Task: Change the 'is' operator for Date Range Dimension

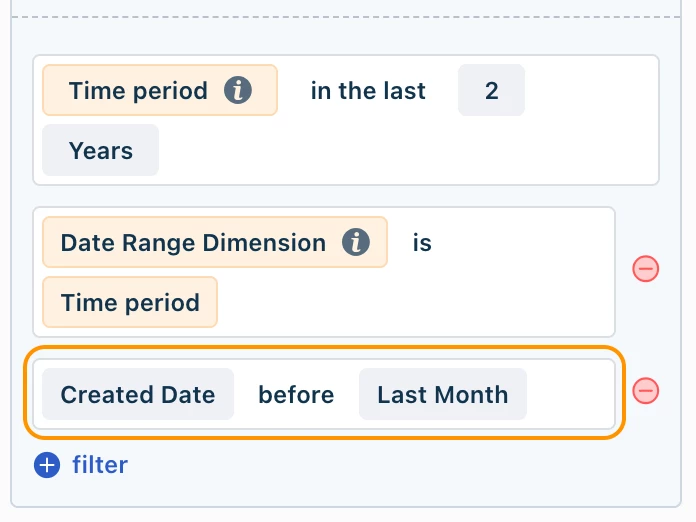Action: [422, 243]
